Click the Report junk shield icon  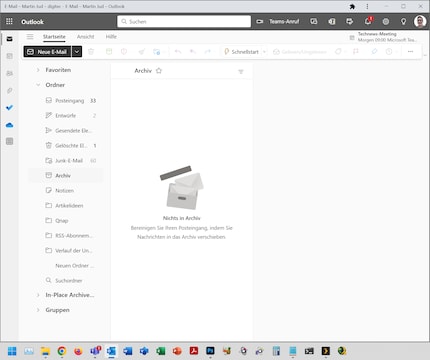tap(124, 52)
